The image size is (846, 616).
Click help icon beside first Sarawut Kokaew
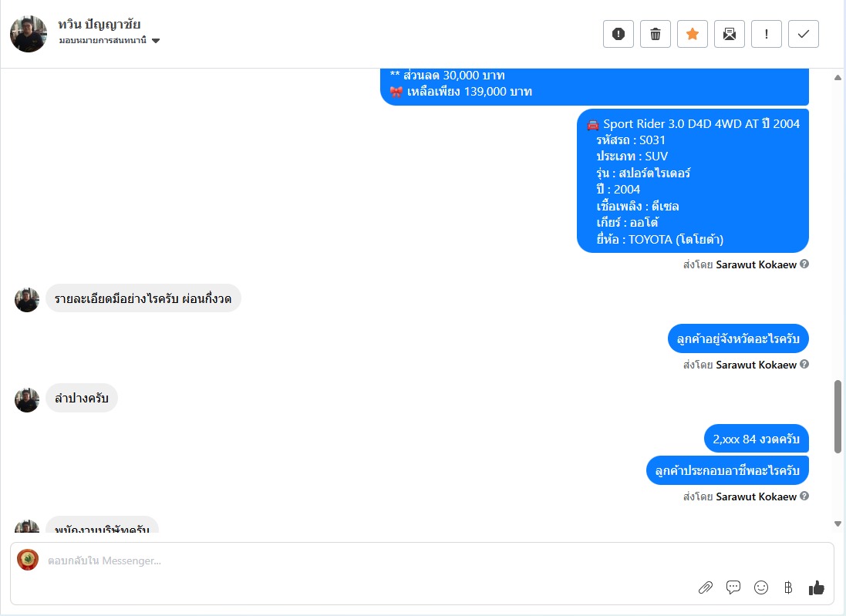point(804,264)
